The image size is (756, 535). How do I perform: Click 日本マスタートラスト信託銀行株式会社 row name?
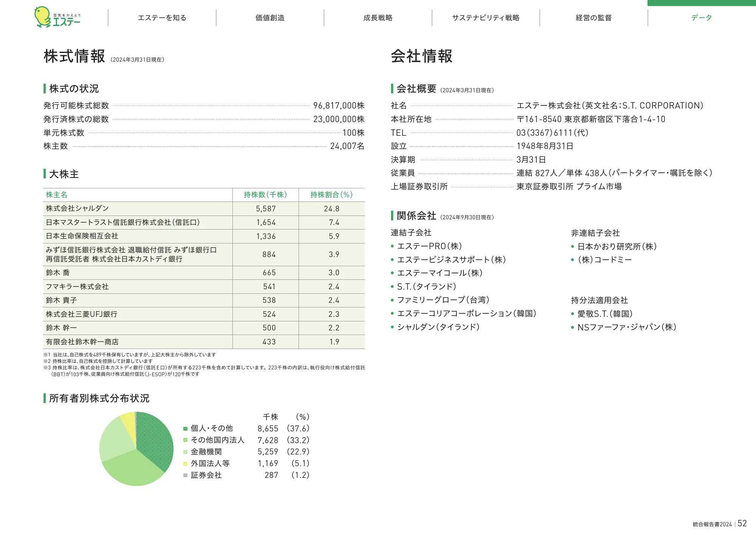(x=123, y=222)
